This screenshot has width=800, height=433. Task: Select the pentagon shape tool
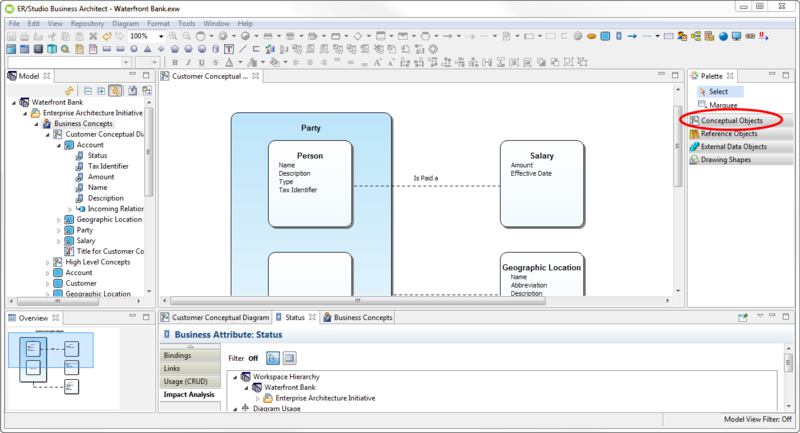pos(175,49)
